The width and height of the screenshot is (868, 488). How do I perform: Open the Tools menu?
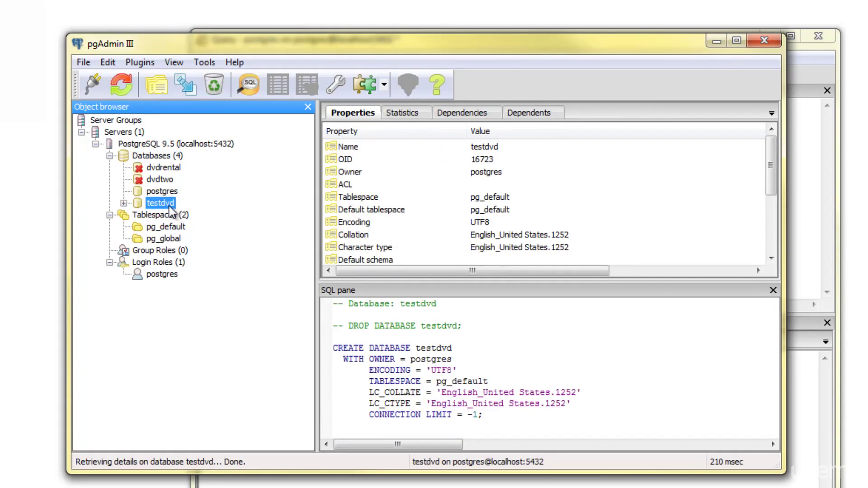coord(204,62)
